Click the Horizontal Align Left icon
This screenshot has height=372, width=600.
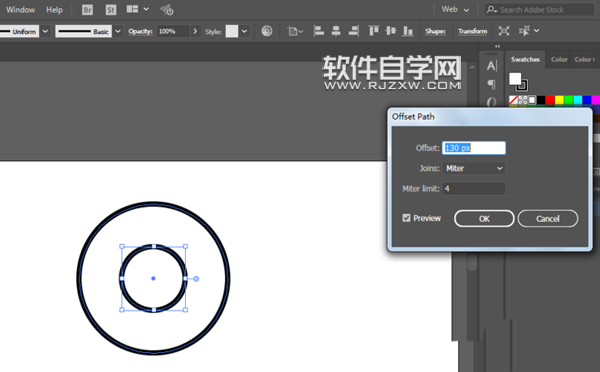point(318,31)
